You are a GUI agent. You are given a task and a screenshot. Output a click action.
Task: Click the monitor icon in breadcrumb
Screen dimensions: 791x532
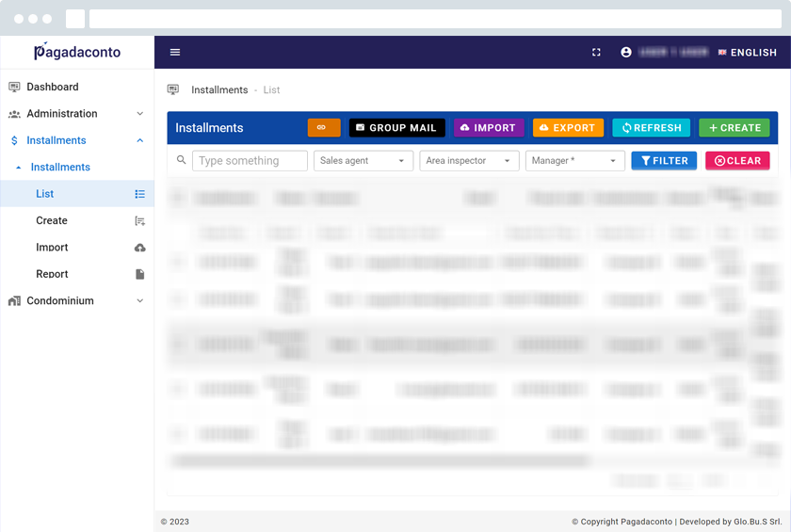pos(173,90)
